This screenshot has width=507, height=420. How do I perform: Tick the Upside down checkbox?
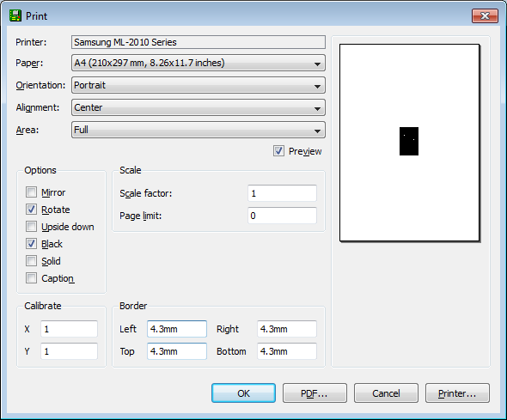click(x=31, y=226)
